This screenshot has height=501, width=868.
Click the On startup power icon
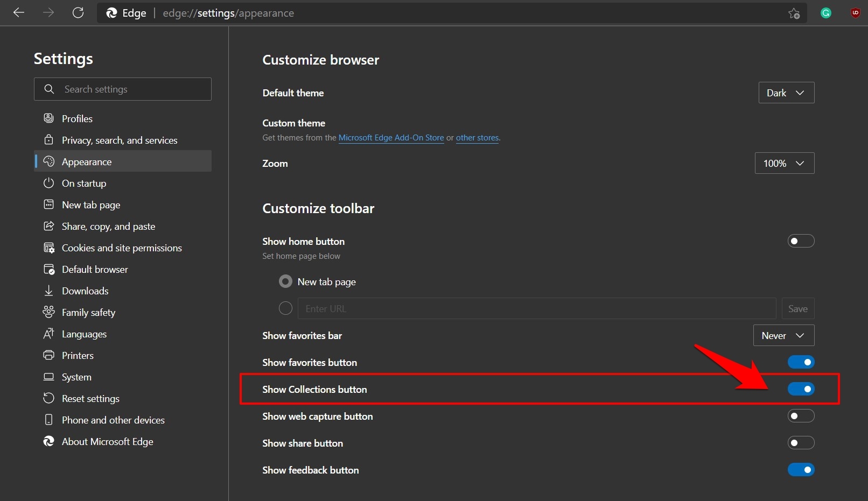click(48, 183)
